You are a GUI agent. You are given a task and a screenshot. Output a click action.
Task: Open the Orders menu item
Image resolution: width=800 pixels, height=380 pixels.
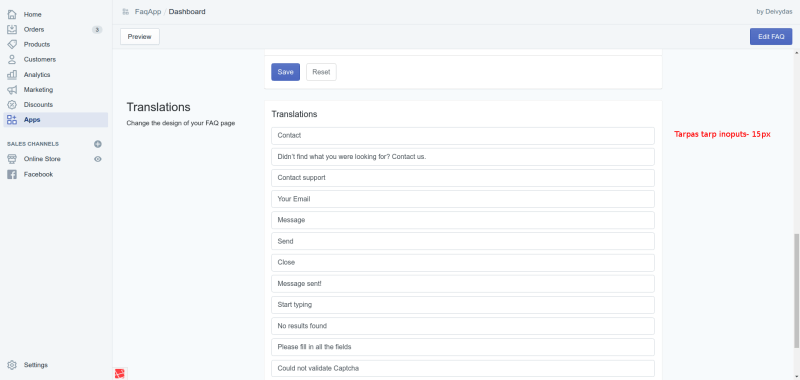tap(34, 30)
